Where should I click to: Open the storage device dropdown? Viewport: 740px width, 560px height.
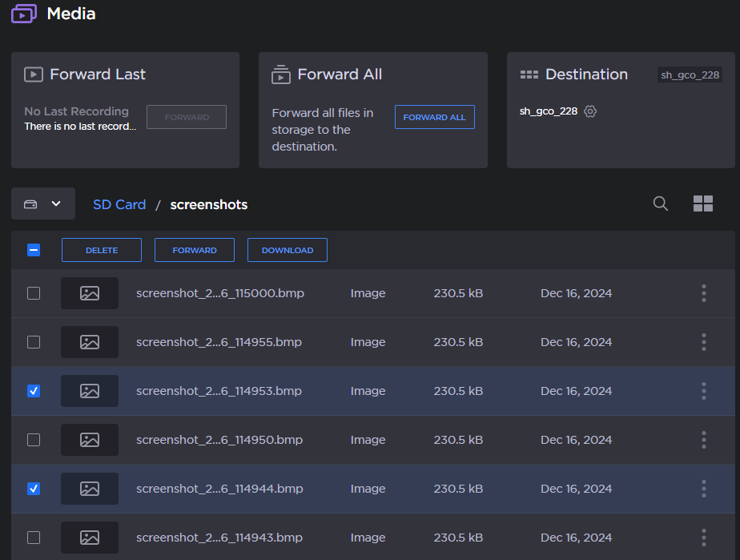click(x=43, y=203)
